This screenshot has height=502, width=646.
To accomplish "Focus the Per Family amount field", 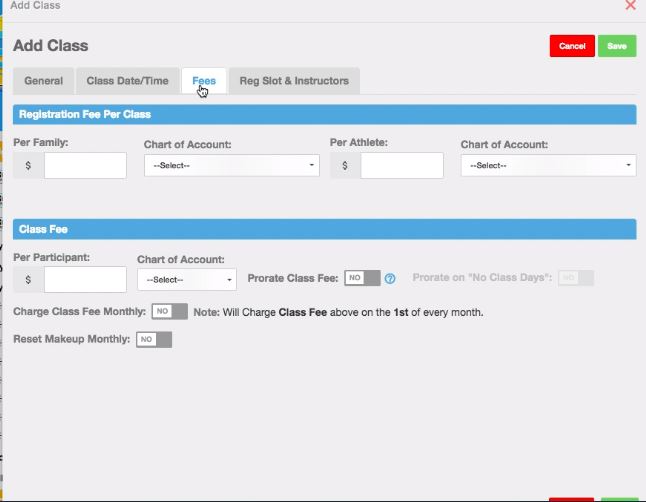I will tap(85, 165).
